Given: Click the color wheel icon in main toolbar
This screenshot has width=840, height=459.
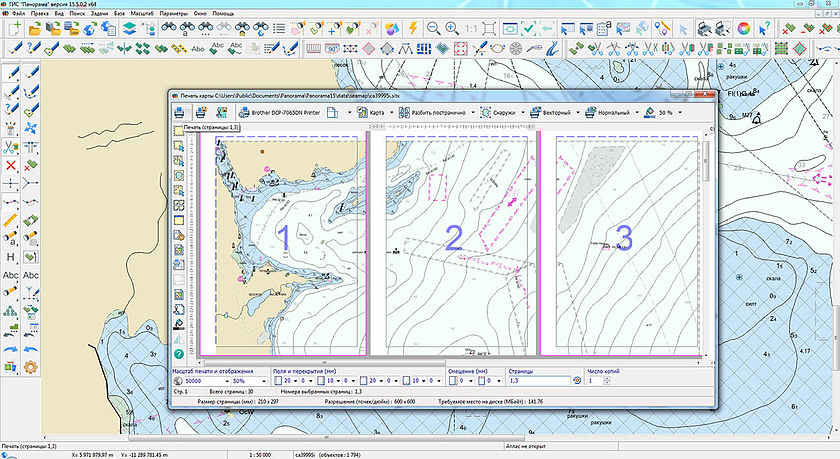Looking at the screenshot, I should click(x=744, y=29).
